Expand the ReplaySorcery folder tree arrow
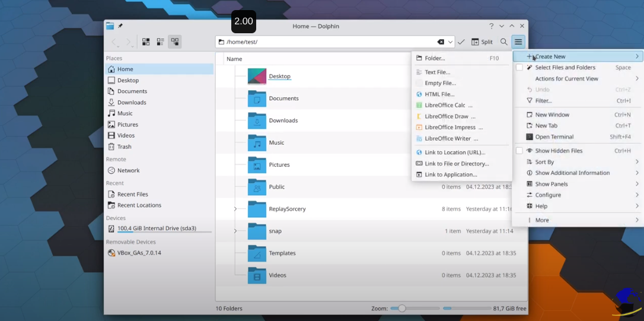Image resolution: width=644 pixels, height=321 pixels. (x=235, y=209)
